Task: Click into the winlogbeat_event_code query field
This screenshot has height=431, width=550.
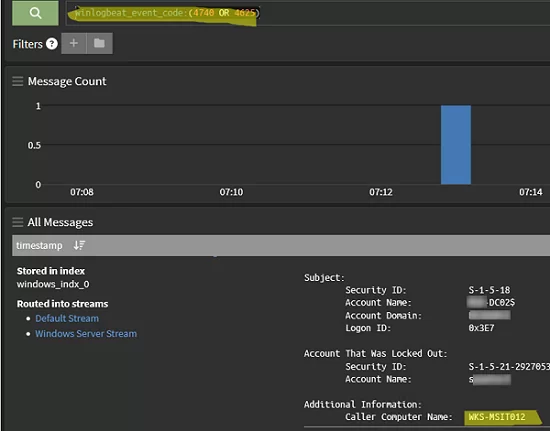Action: (308, 13)
